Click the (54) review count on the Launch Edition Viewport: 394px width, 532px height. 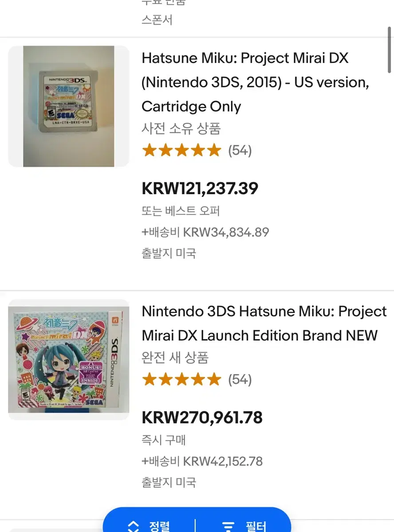coord(240,379)
